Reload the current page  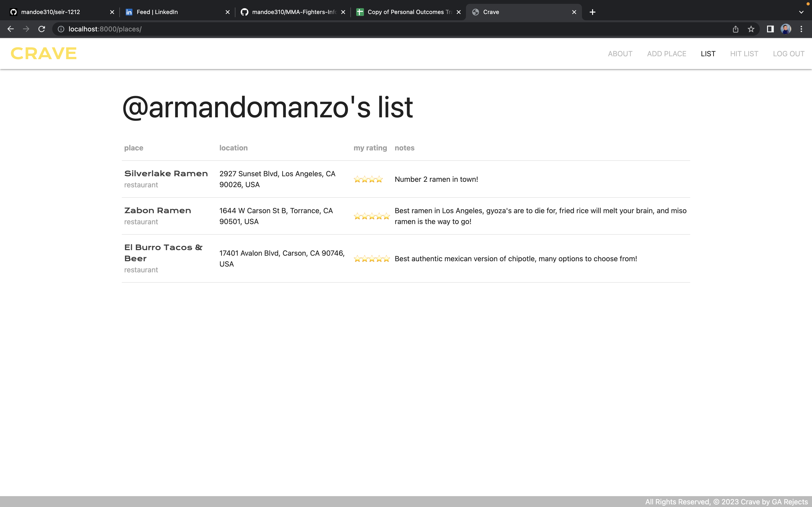coord(42,29)
